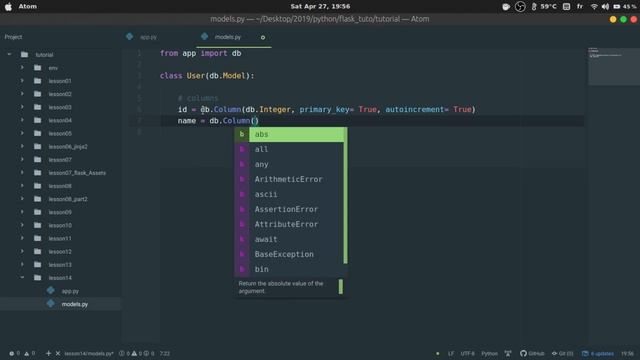Click the UTF-8 encoding selector
This screenshot has width=640, height=360.
(x=467, y=353)
